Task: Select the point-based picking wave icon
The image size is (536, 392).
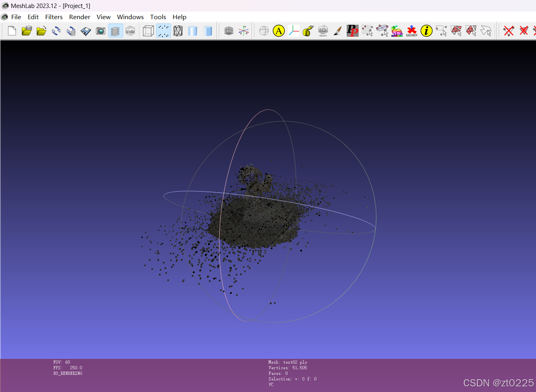Action: click(x=367, y=31)
